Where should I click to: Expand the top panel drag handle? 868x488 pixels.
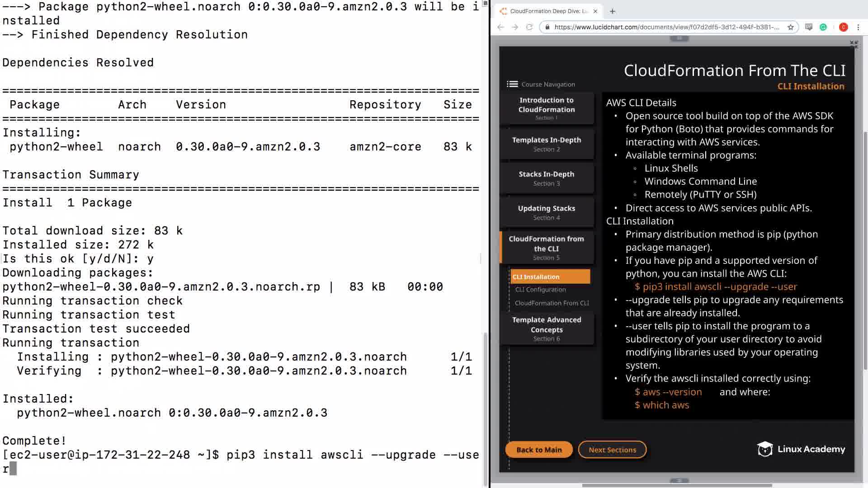[679, 38]
